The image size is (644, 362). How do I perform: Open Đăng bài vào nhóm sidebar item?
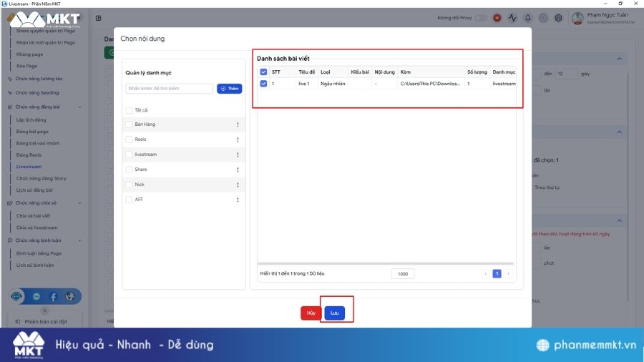(x=38, y=143)
